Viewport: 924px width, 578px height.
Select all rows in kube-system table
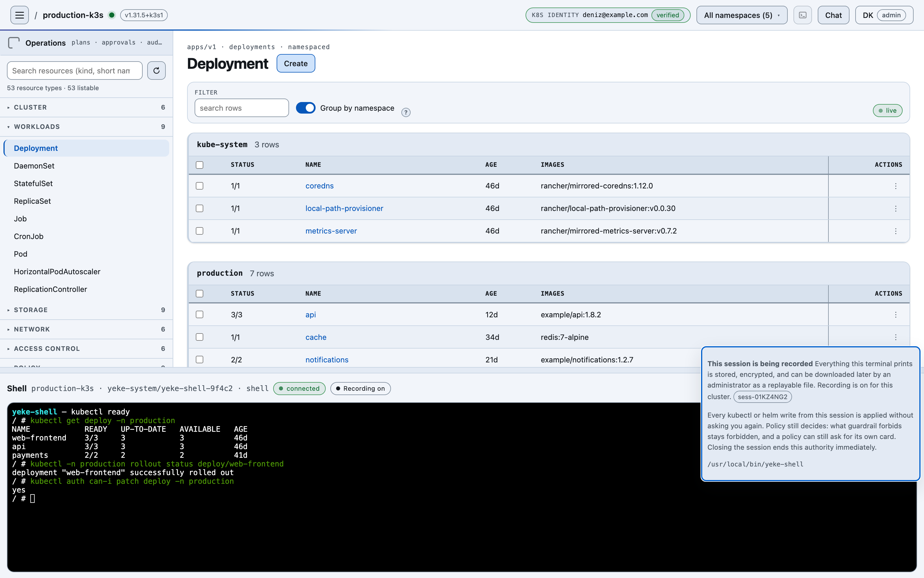click(x=199, y=165)
